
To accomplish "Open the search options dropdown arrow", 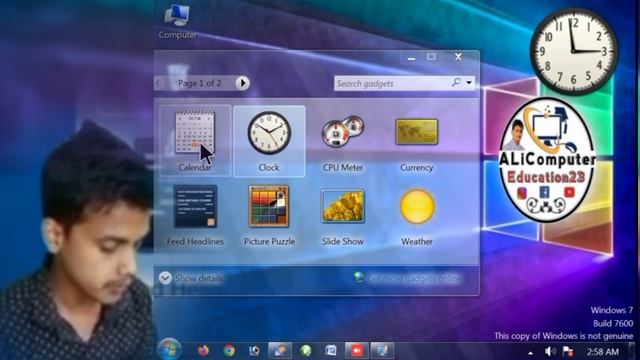I will (x=469, y=83).
